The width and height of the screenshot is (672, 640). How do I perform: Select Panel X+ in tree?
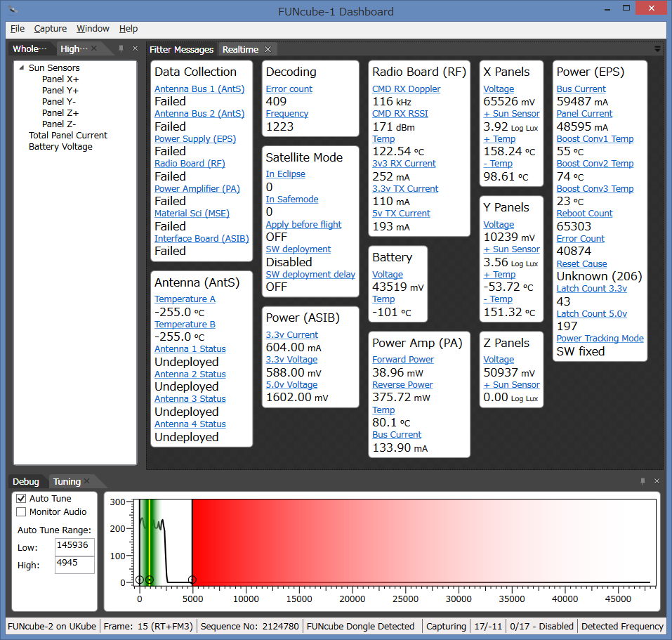pos(60,79)
